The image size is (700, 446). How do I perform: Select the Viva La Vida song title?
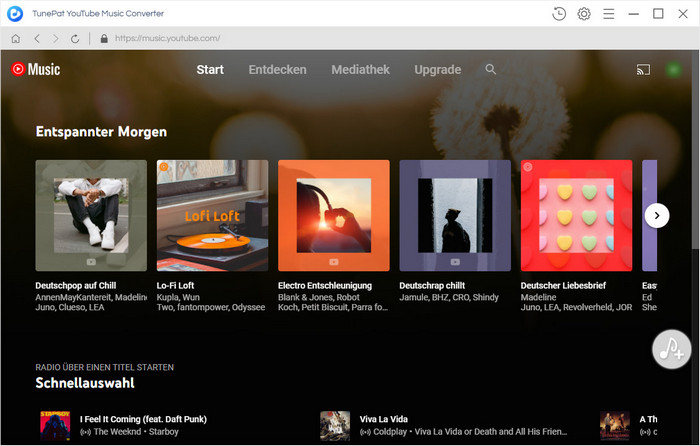click(383, 419)
